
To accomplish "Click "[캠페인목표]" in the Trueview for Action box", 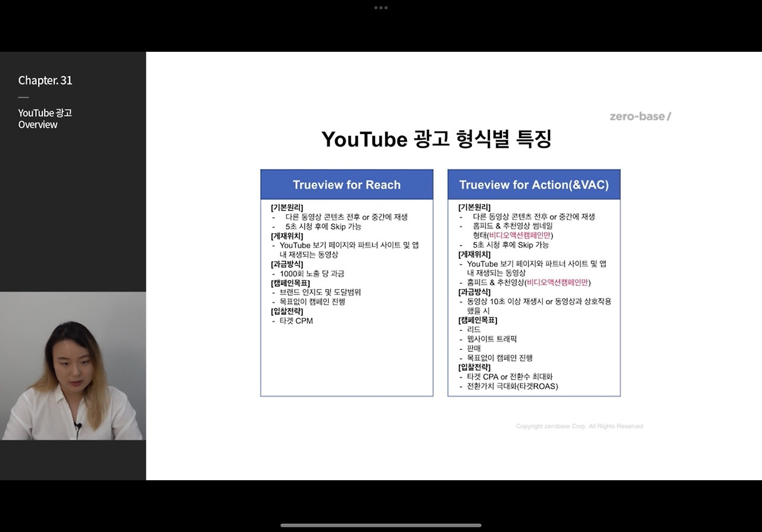I will 478,320.
